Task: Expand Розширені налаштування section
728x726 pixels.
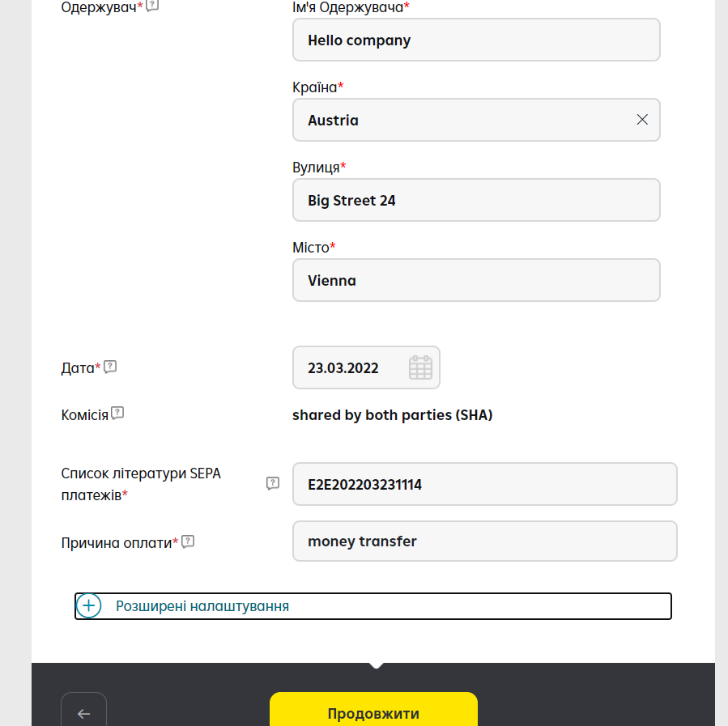Action: (x=373, y=606)
